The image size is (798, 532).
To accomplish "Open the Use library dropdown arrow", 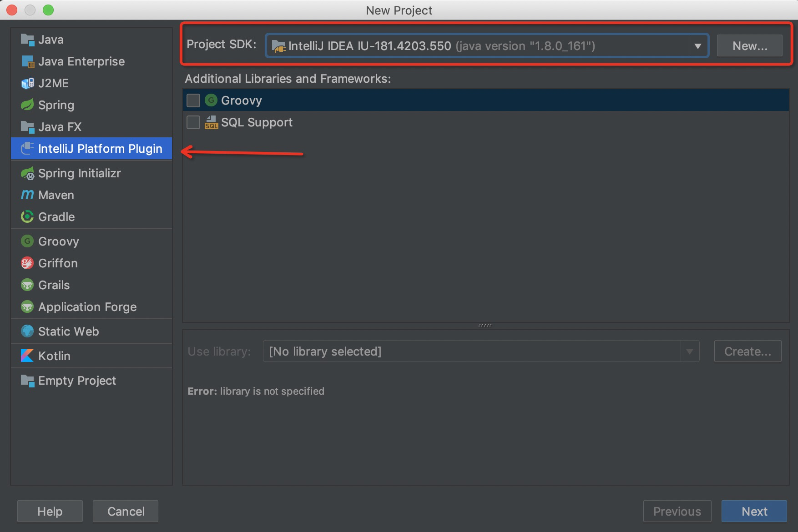I will [x=690, y=351].
